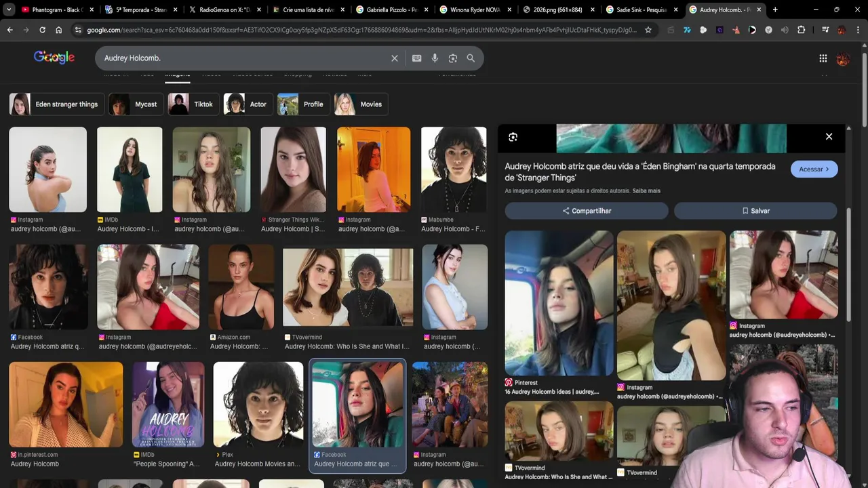Click the Chrome address bar URL
Image resolution: width=868 pixels, height=488 pixels.
pyautogui.click(x=361, y=30)
